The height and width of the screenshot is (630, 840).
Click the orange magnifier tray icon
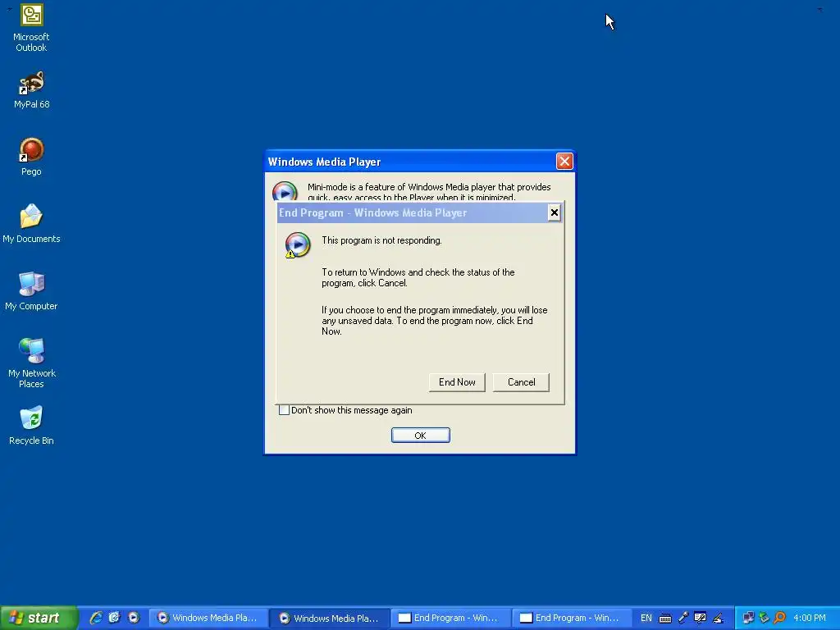(x=779, y=618)
